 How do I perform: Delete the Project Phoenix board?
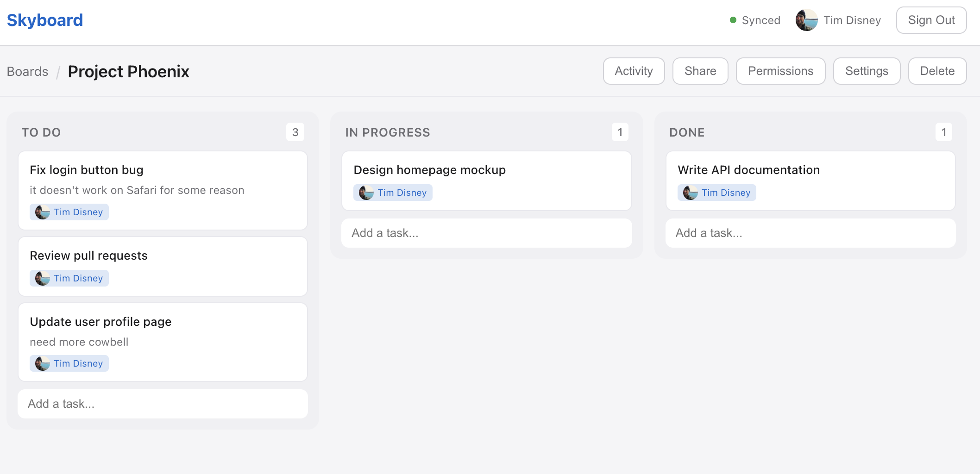coord(937,71)
